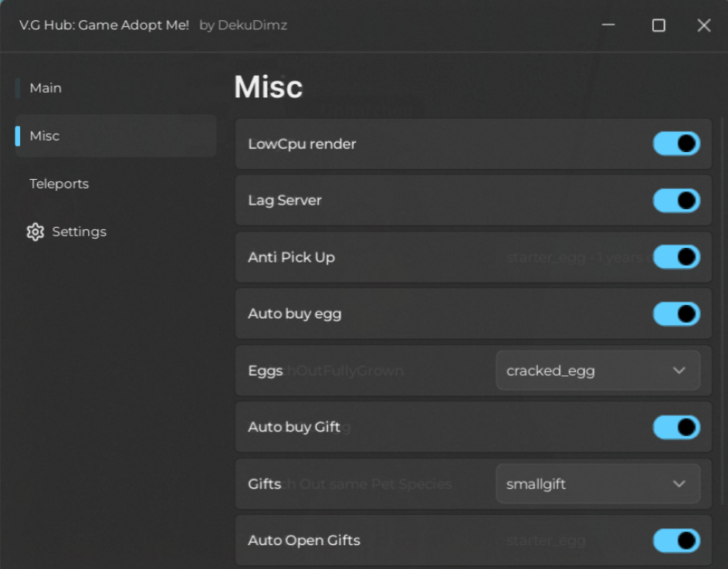This screenshot has width=728, height=569.
Task: Click the Lag Server label
Action: [285, 200]
